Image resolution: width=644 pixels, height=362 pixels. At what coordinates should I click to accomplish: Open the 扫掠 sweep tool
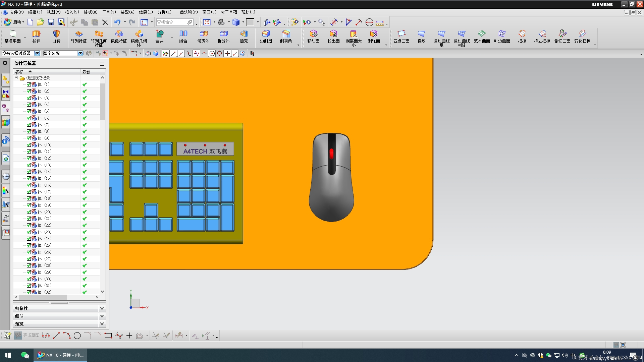point(522,37)
